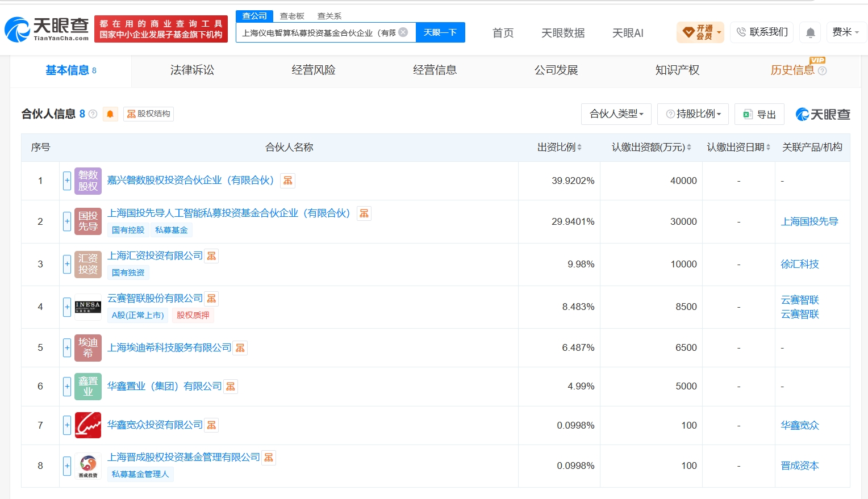Expand row 7 华鑫宽众 details

pos(67,425)
